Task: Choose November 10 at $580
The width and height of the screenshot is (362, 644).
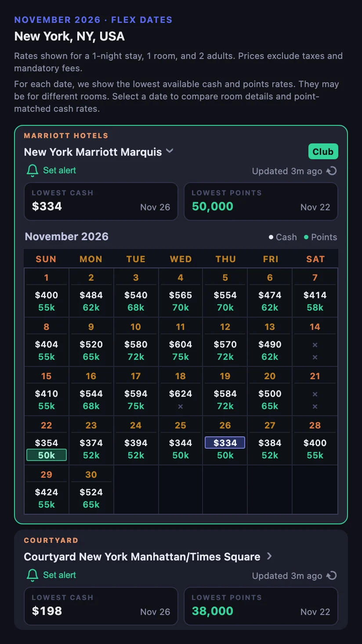Action: click(136, 342)
